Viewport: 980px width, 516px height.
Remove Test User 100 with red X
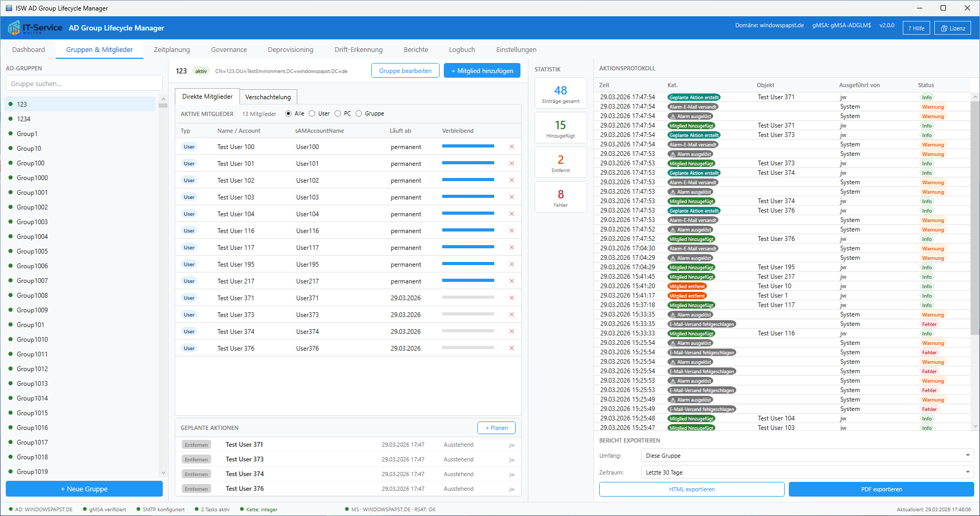(x=512, y=147)
